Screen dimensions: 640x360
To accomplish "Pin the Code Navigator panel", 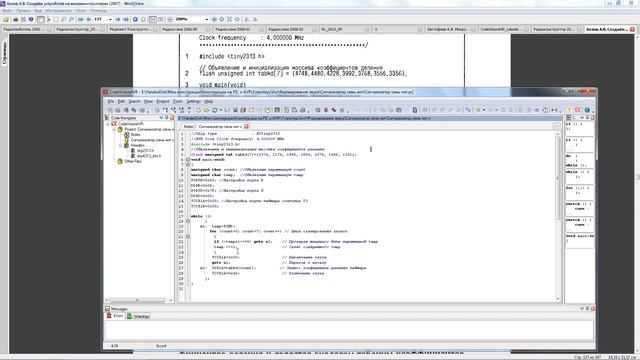I will coord(167,118).
